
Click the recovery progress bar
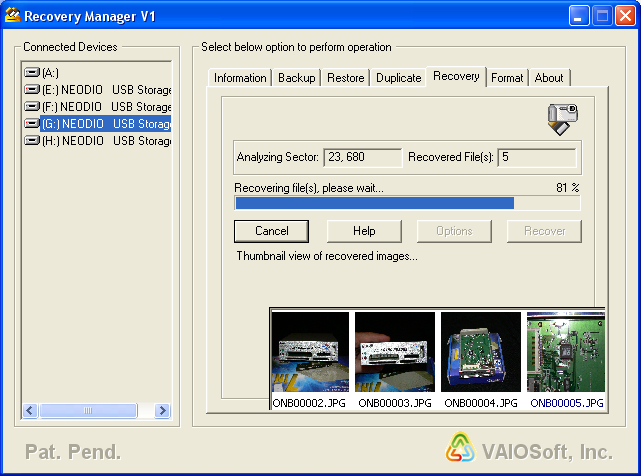coord(407,203)
